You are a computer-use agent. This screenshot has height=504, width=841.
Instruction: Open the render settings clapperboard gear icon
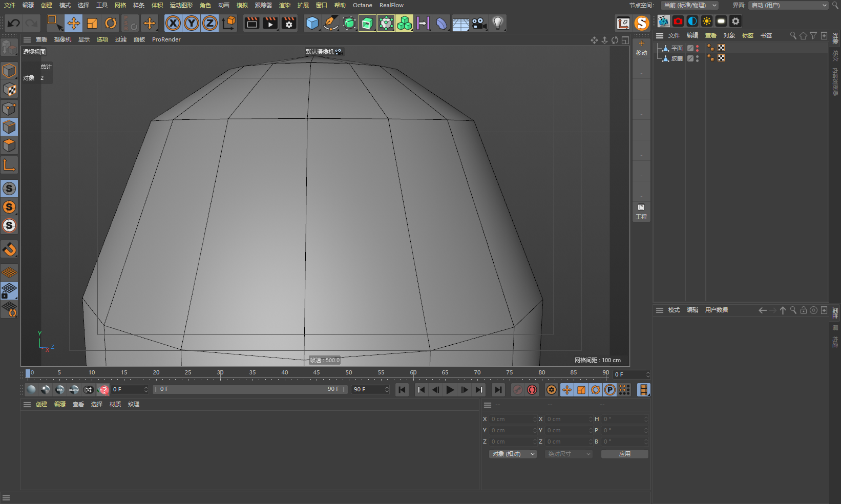(289, 23)
